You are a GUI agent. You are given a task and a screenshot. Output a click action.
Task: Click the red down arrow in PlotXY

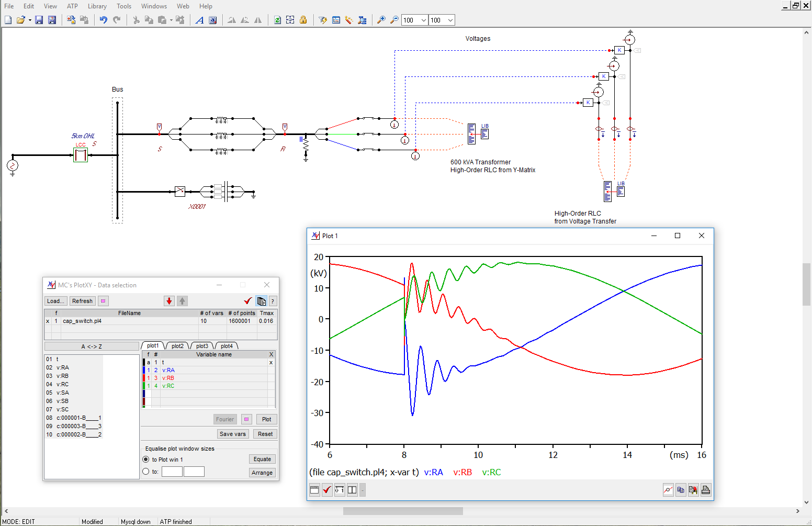click(169, 301)
